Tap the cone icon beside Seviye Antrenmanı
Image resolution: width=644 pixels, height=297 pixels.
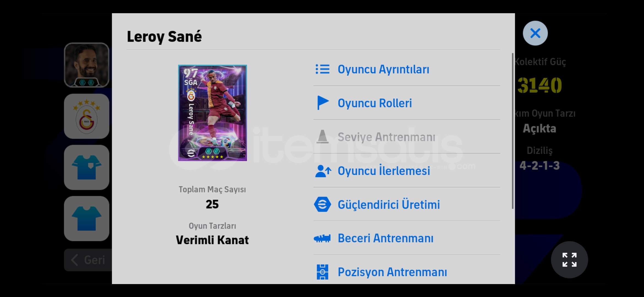click(322, 137)
